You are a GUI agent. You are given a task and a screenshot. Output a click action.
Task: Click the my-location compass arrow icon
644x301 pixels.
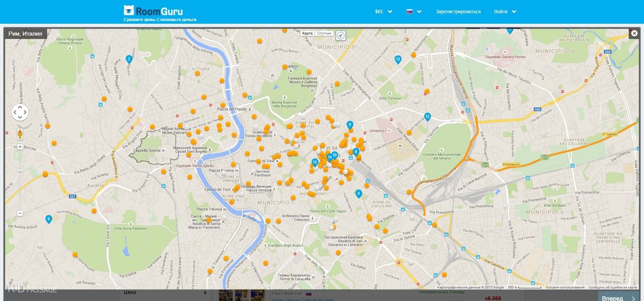tap(341, 36)
